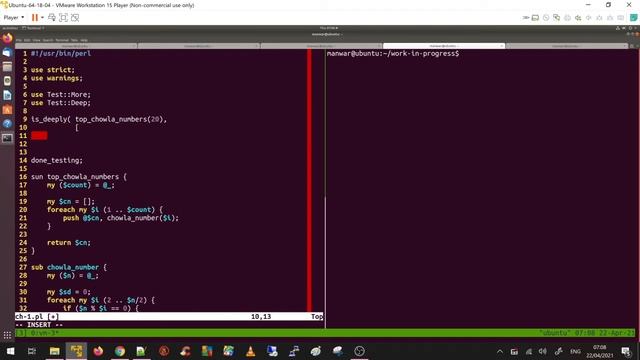Open the VMware Player menu dropdown

point(13,18)
